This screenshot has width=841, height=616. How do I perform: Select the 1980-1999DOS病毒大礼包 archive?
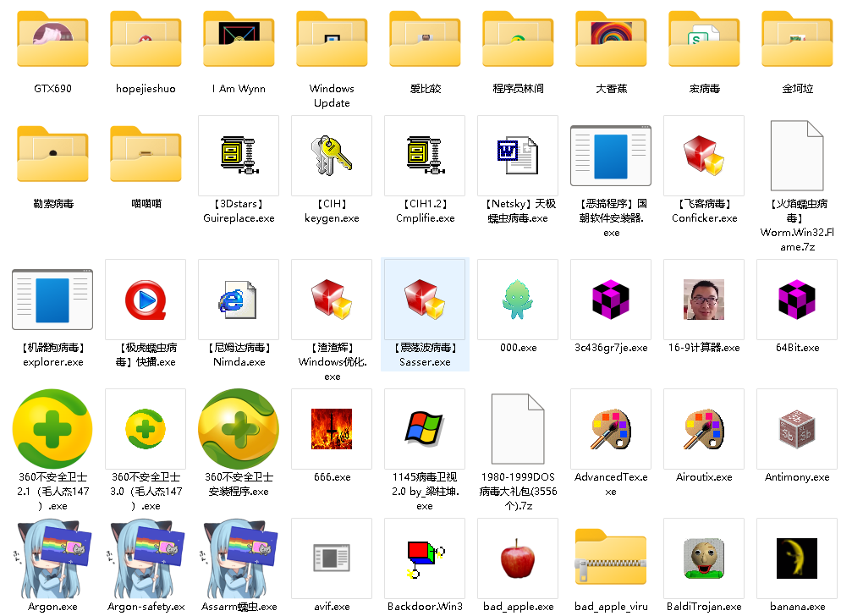pos(517,429)
